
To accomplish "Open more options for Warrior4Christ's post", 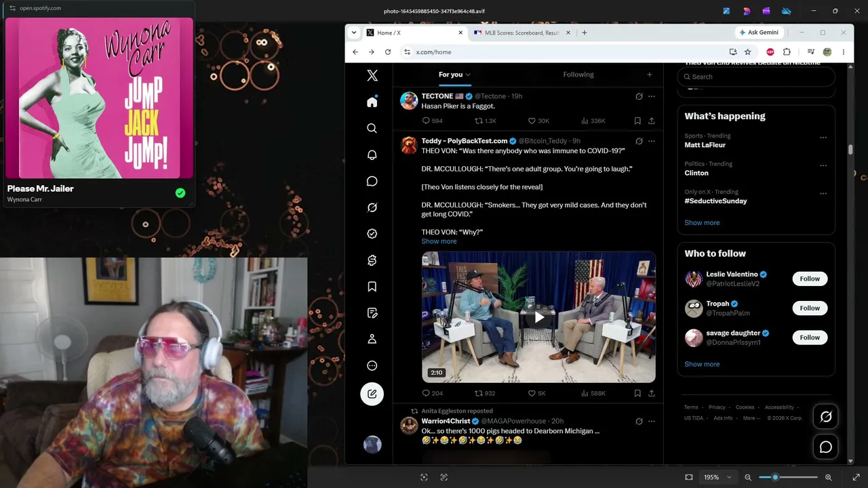I will (651, 421).
